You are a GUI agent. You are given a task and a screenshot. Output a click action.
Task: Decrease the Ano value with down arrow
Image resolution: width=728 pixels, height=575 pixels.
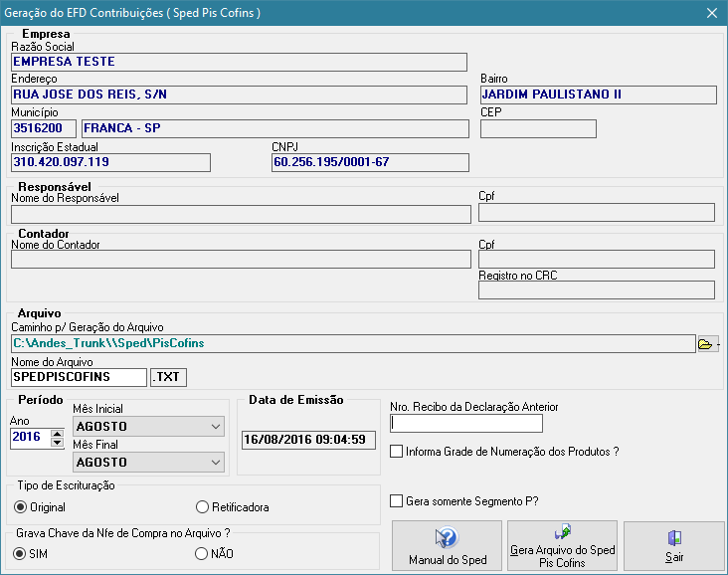(x=57, y=442)
